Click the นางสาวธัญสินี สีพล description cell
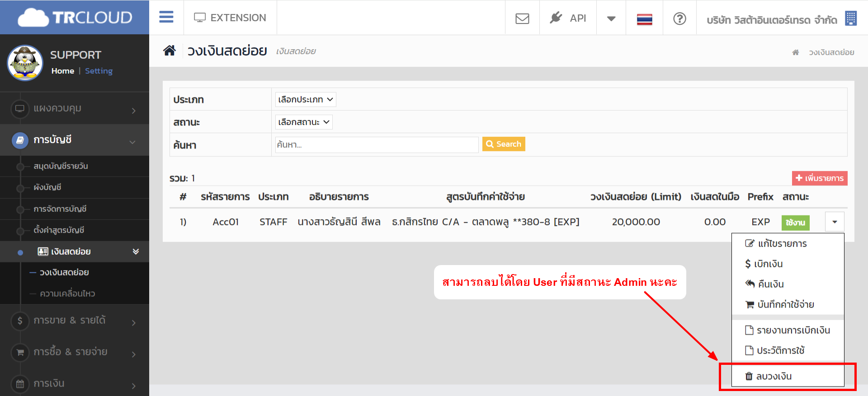The width and height of the screenshot is (868, 396). pos(339,222)
